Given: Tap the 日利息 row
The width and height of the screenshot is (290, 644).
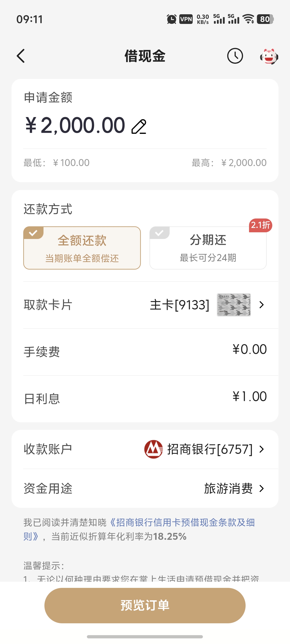Looking at the screenshot, I should coord(145,399).
